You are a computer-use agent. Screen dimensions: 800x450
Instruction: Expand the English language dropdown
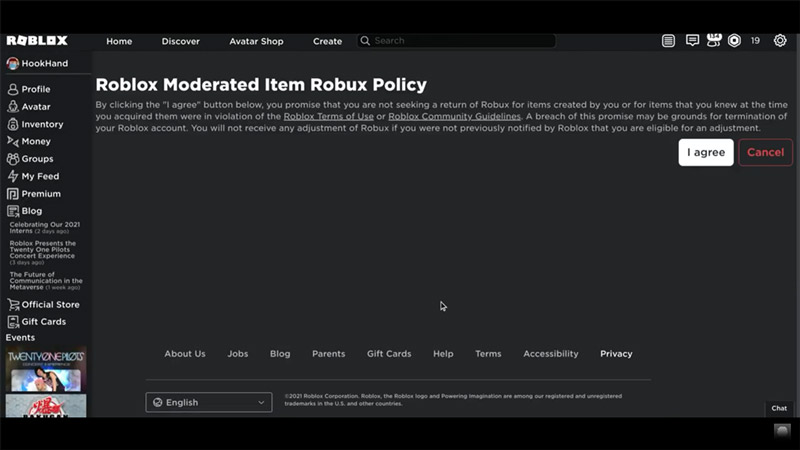point(208,402)
